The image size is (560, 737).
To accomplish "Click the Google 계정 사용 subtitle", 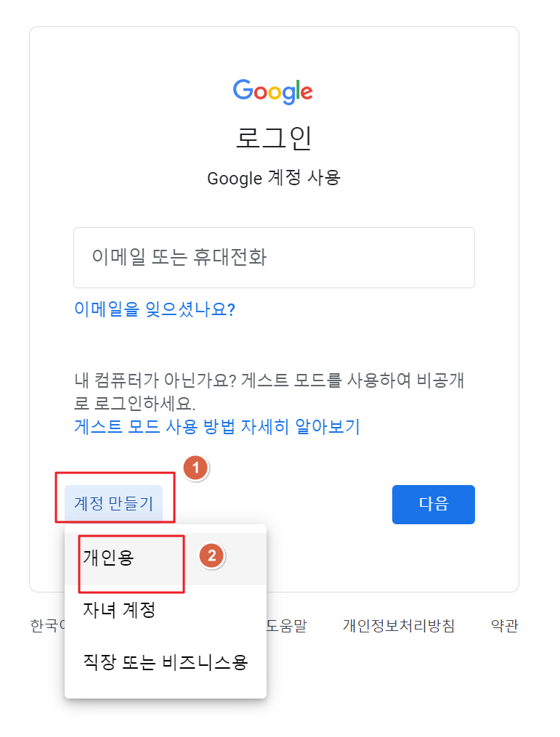I will click(x=274, y=179).
